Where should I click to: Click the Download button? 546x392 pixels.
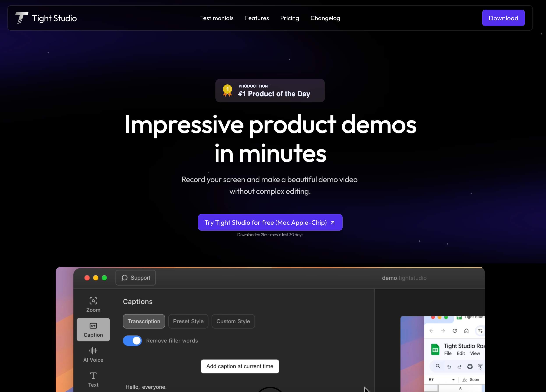click(x=503, y=18)
